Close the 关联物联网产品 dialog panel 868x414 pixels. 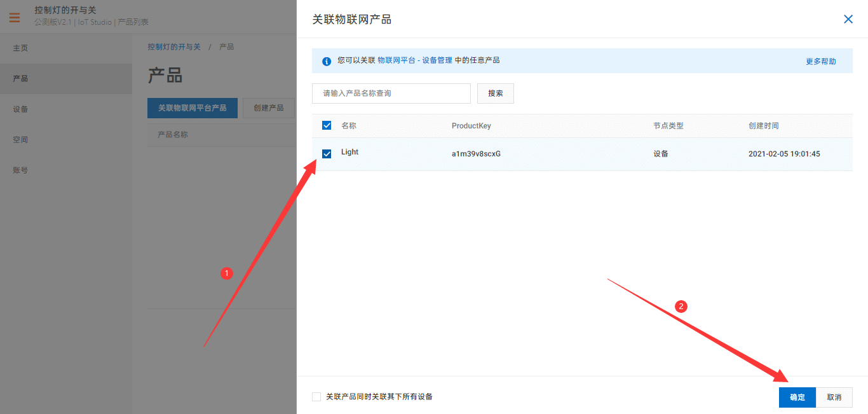(848, 19)
